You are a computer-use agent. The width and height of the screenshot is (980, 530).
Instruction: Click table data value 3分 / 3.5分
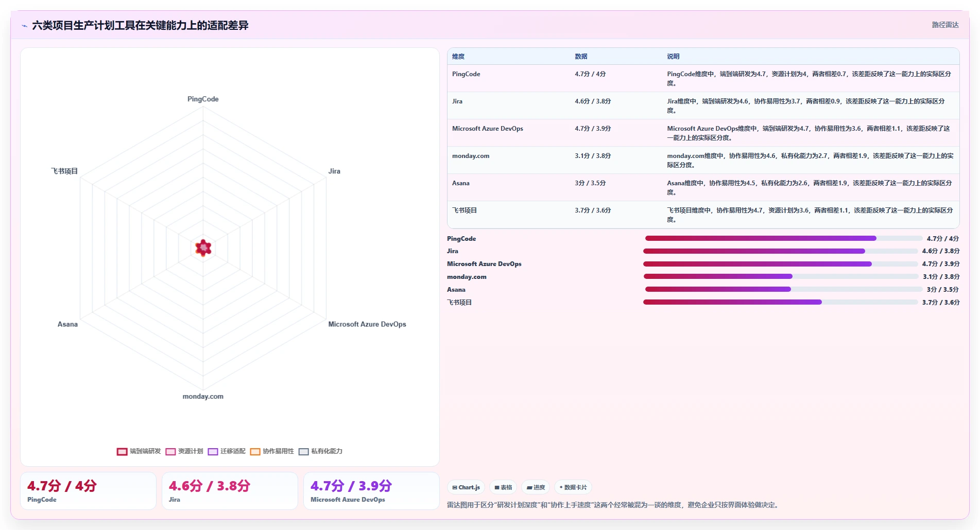[x=590, y=183]
